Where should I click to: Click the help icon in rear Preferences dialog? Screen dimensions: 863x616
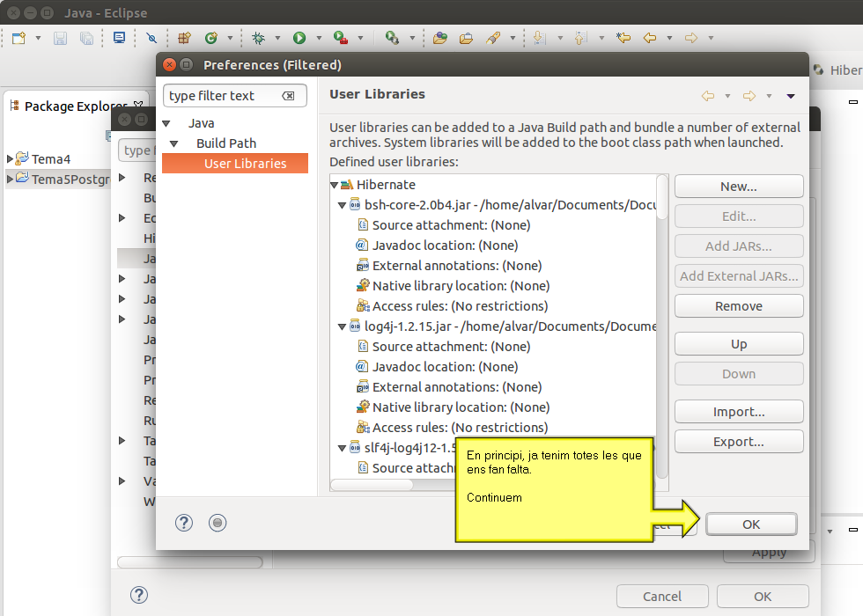pos(139,595)
